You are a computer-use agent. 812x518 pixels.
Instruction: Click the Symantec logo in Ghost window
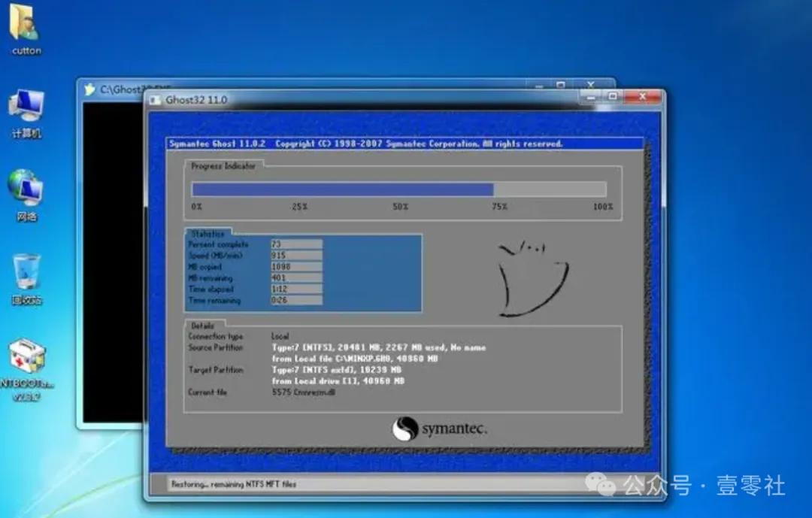(439, 429)
